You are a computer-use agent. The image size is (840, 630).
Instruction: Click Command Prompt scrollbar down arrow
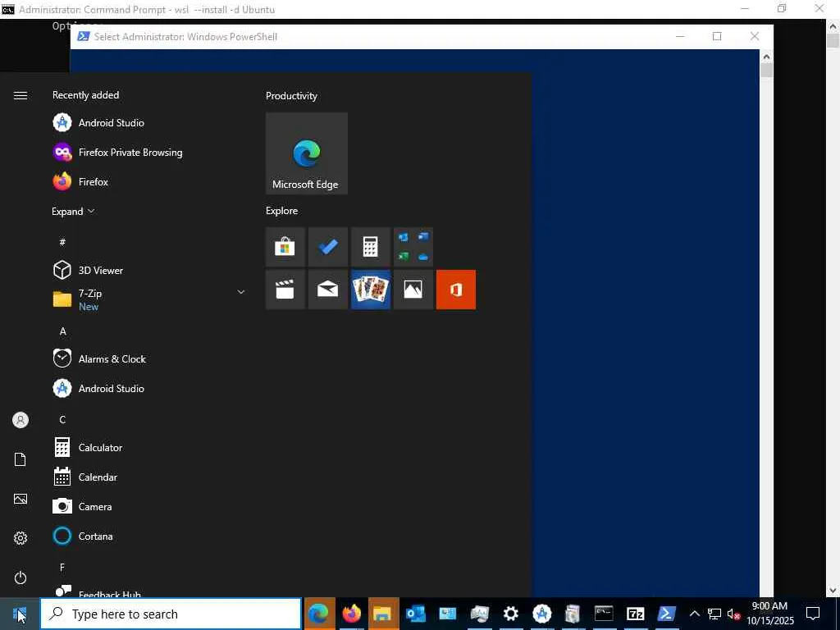point(833,590)
